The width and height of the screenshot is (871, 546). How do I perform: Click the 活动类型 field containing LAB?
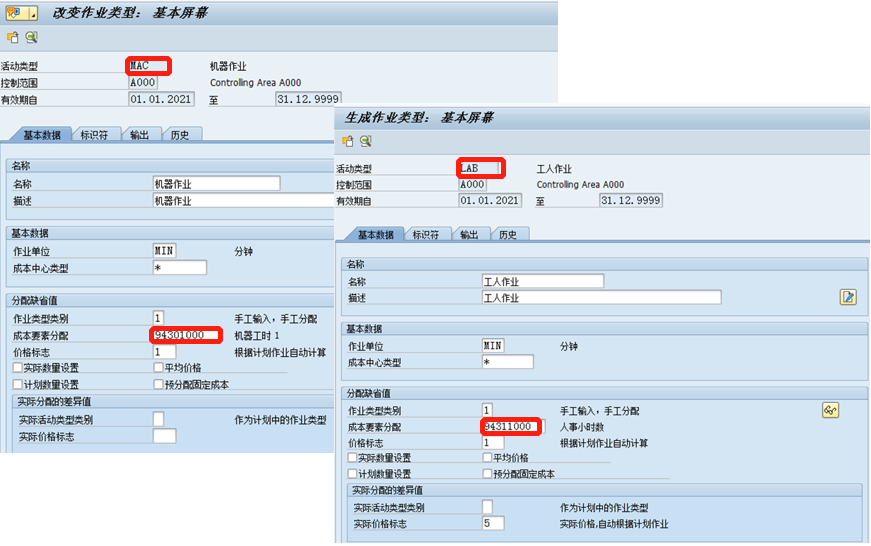pyautogui.click(x=480, y=168)
